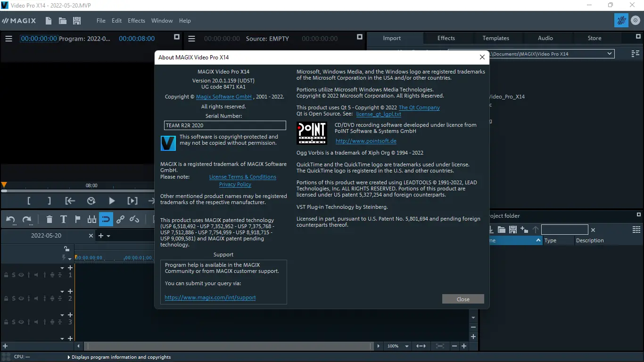Viewport: 644px width, 362px height.
Task: Set out-point with right bracket button
Action: pyautogui.click(x=49, y=201)
